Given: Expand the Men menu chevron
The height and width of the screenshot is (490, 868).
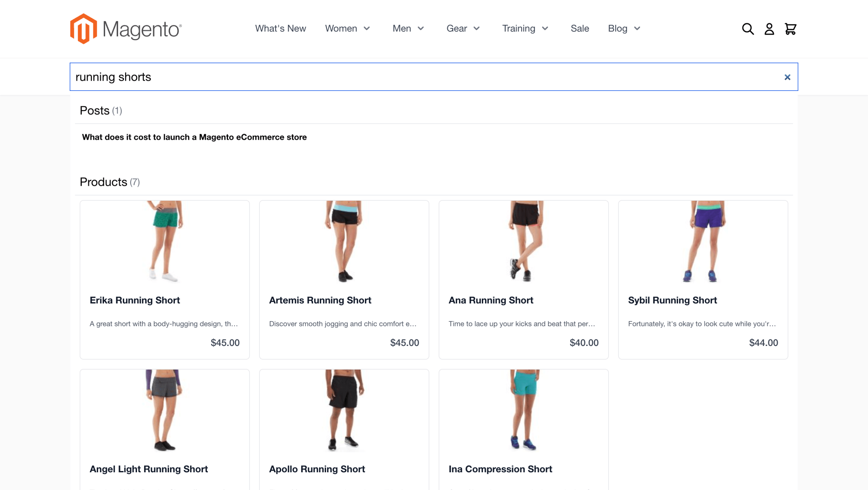Looking at the screenshot, I should tap(421, 28).
